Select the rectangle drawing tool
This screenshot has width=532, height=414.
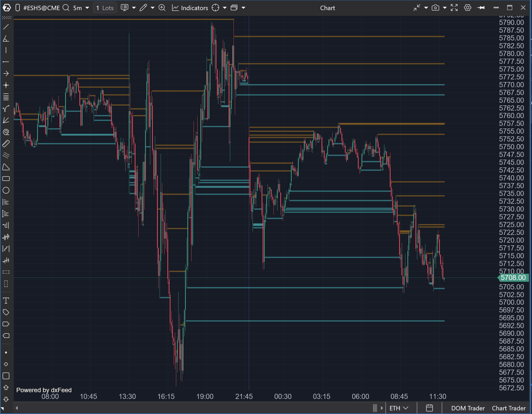[x=6, y=179]
